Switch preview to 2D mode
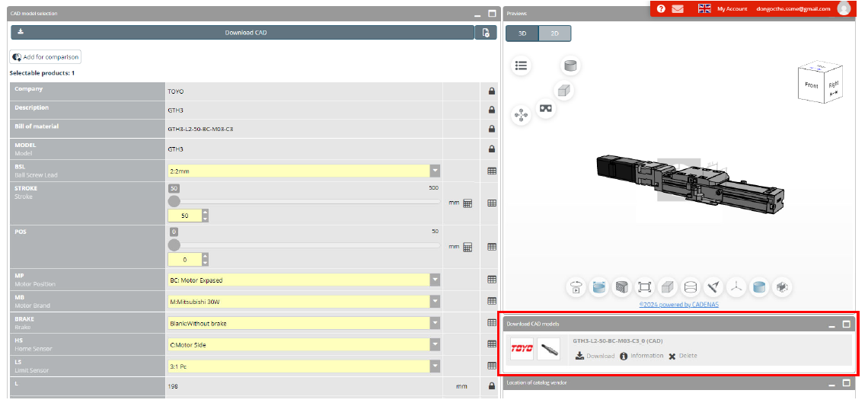Screen dimensions: 868x403 click(554, 34)
